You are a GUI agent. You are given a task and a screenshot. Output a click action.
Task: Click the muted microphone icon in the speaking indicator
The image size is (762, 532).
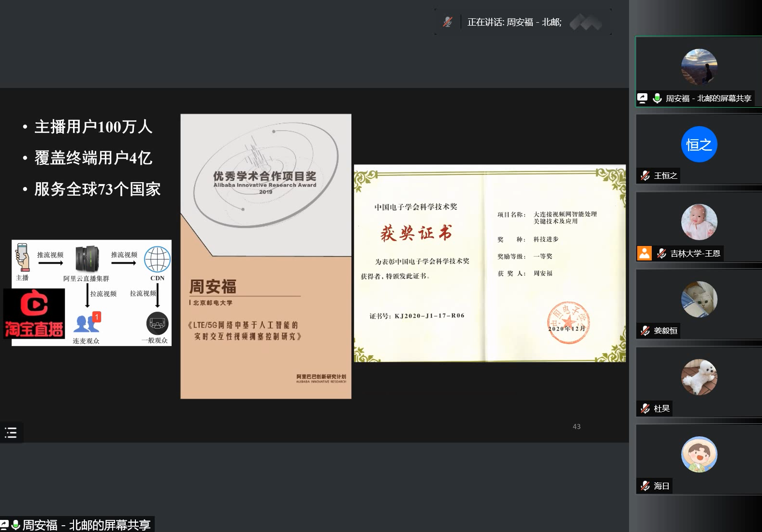click(x=448, y=22)
